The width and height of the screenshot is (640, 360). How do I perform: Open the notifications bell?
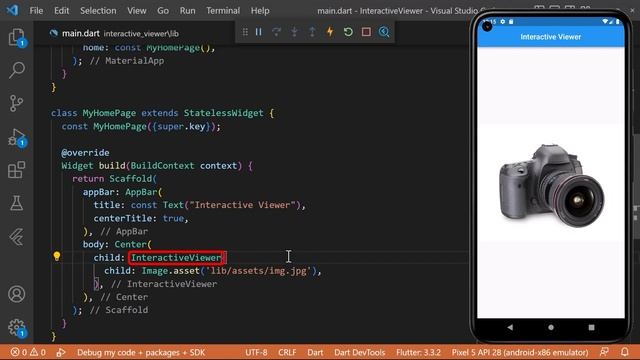click(x=624, y=352)
